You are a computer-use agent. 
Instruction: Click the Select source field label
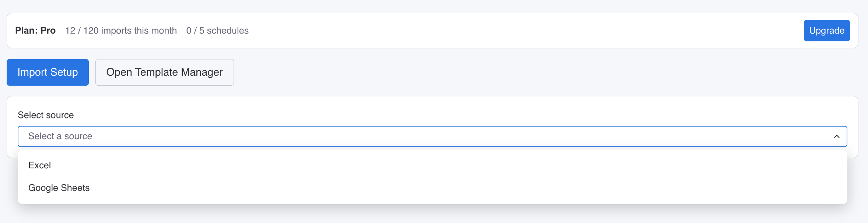[x=46, y=115]
